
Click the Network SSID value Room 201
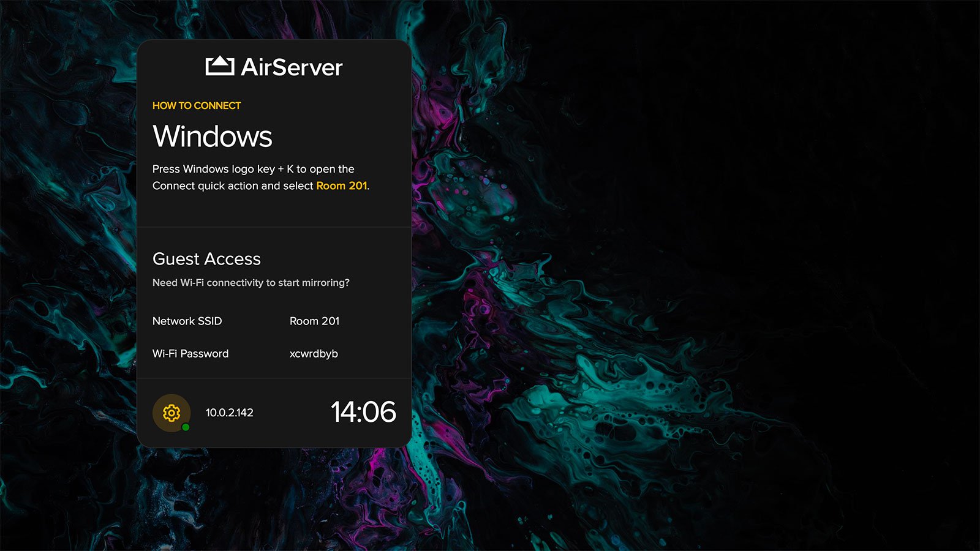coord(314,321)
